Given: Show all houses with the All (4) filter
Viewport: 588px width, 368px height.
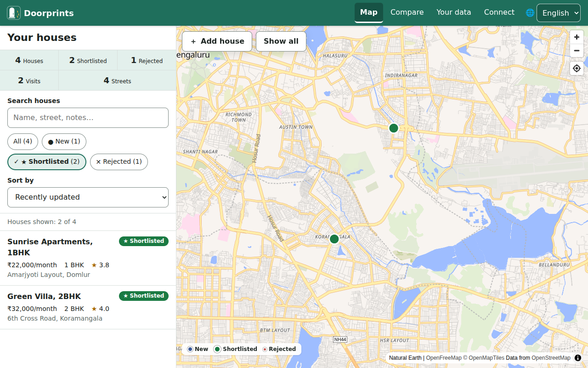Looking at the screenshot, I should tap(23, 142).
